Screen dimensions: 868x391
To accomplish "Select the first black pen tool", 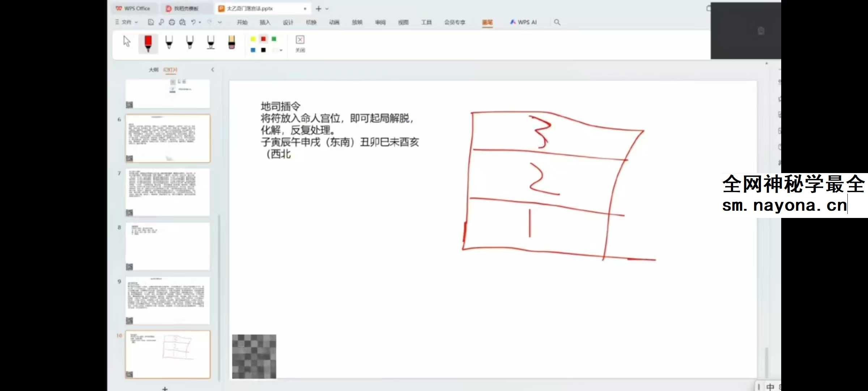I will 169,42.
